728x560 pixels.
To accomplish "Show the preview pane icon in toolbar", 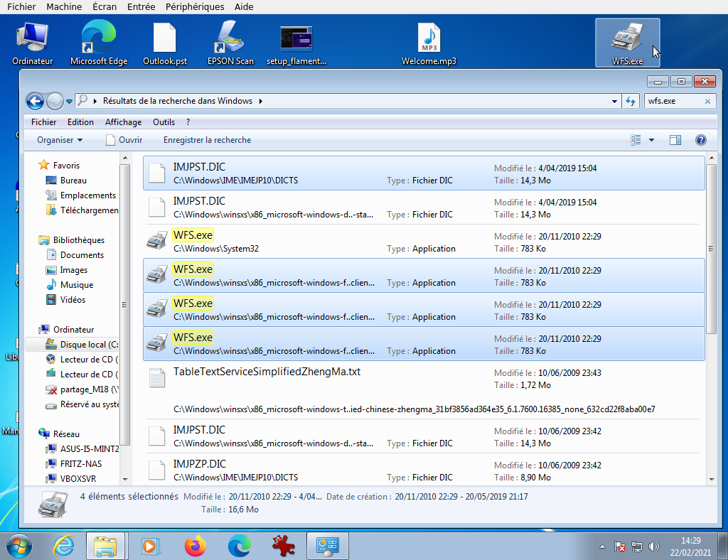I will coord(675,140).
